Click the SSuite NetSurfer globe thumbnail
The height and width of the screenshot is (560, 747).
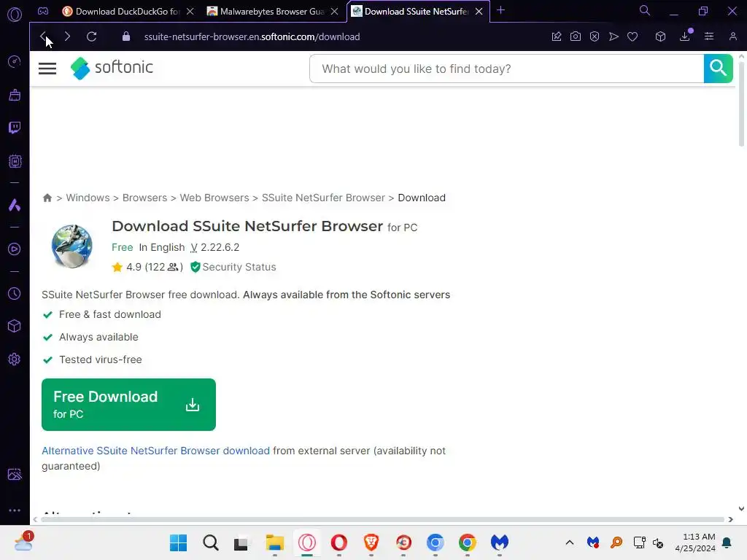pyautogui.click(x=72, y=246)
